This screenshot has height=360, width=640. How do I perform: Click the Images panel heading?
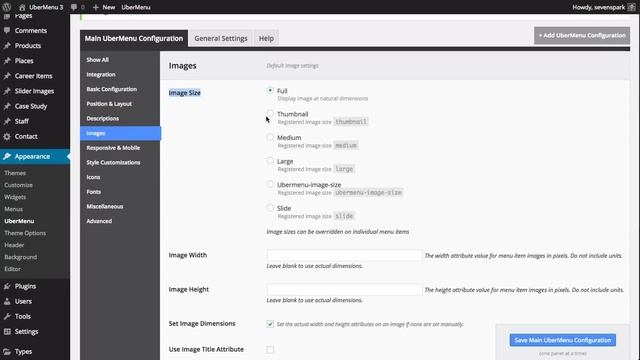[x=182, y=66]
